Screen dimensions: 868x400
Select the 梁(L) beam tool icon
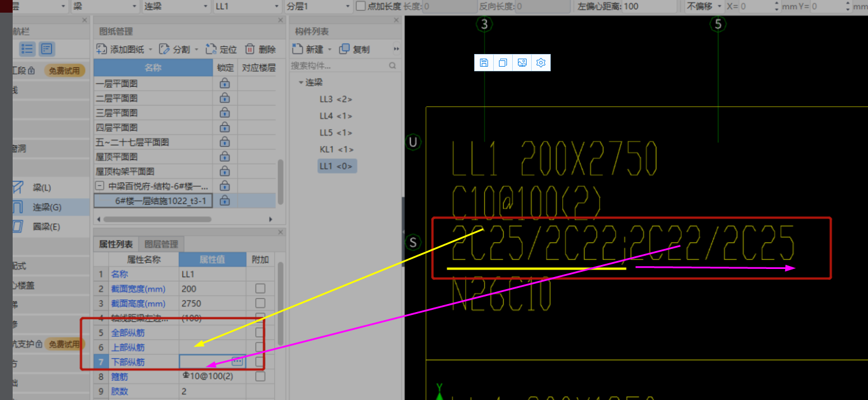tap(18, 187)
